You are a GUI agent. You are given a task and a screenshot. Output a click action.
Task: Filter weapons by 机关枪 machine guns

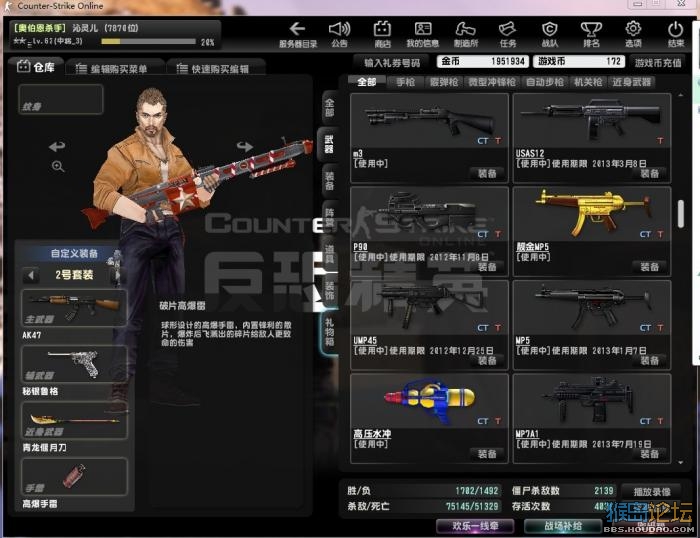588,82
